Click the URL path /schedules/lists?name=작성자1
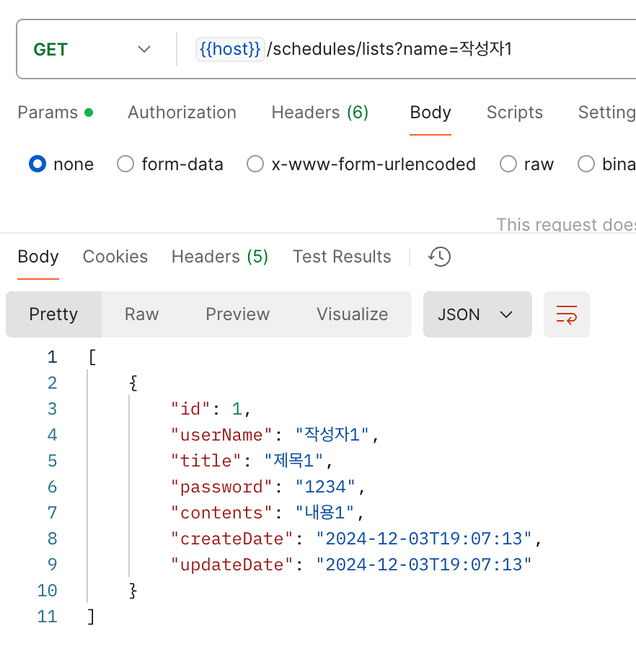This screenshot has height=672, width=636. 389,49
